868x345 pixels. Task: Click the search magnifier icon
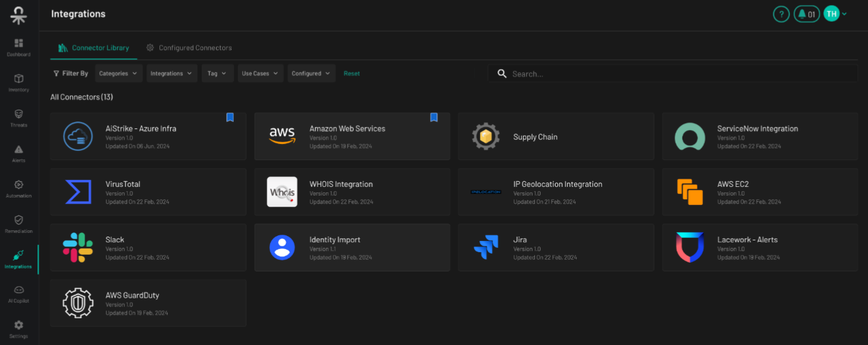click(502, 73)
